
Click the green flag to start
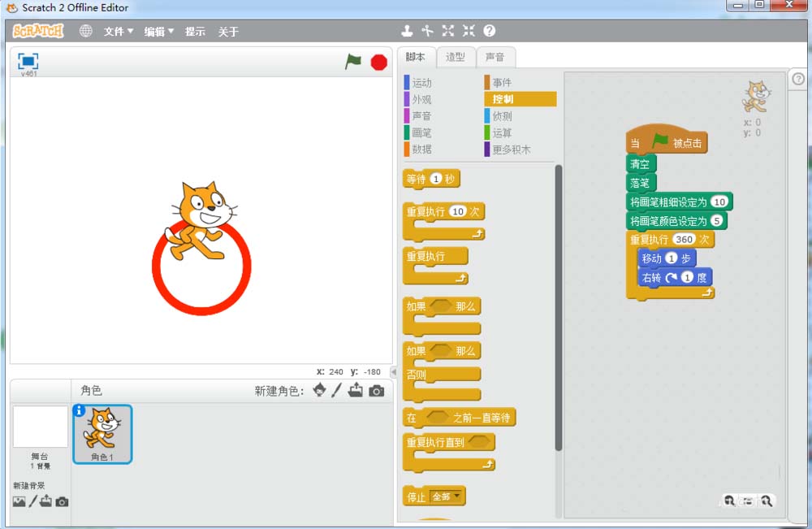coord(353,62)
